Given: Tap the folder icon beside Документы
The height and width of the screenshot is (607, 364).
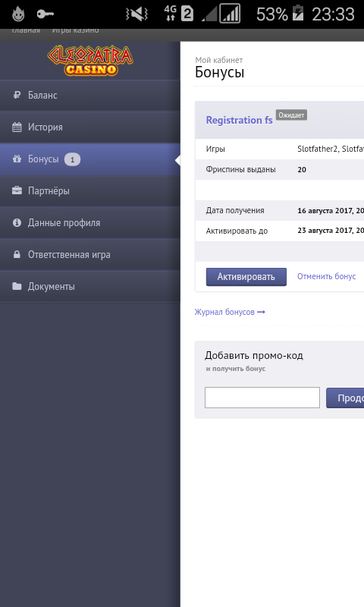Looking at the screenshot, I should click(x=17, y=287).
